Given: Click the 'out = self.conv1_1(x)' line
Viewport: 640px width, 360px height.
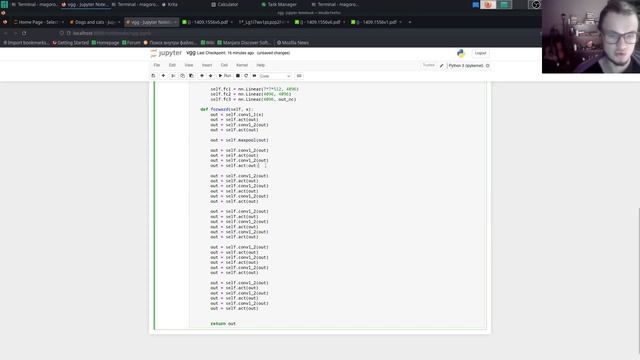Looking at the screenshot, I should [x=237, y=115].
